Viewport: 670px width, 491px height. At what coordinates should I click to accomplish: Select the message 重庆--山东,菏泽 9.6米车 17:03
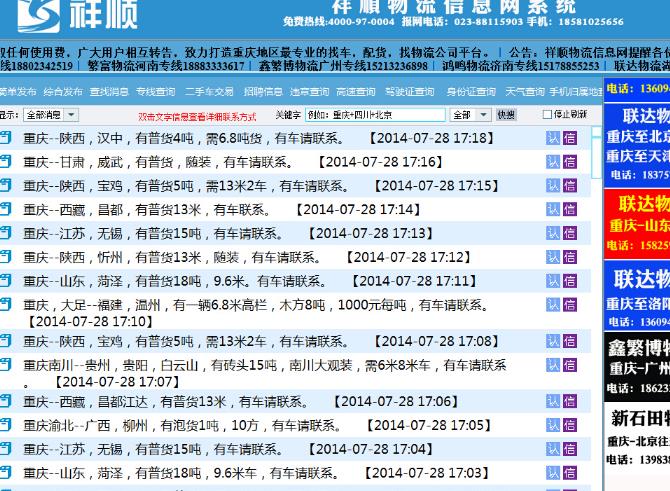256,473
